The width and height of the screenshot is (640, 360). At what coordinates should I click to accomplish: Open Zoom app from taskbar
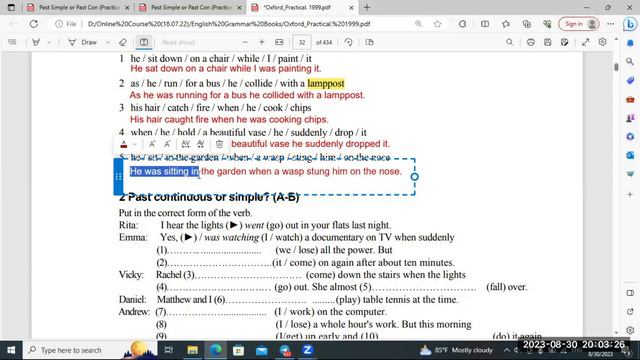(307, 350)
